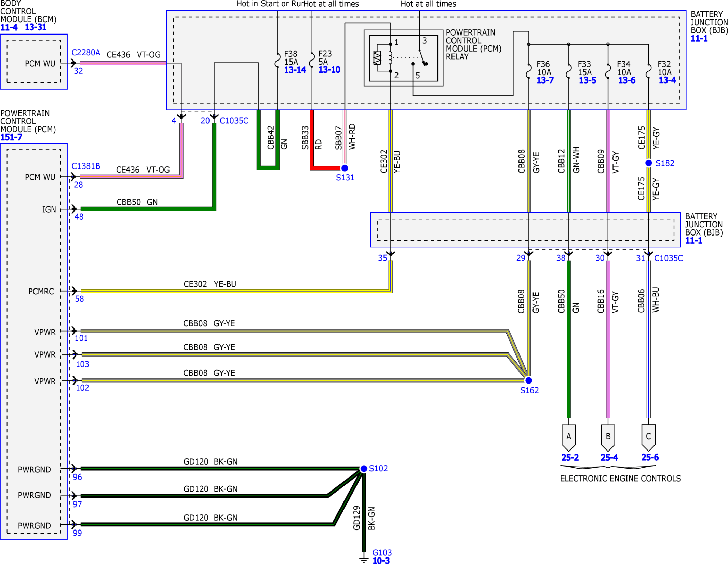Click the F36 10A fuse symbol
Screen dimensions: 728x564
click(529, 71)
